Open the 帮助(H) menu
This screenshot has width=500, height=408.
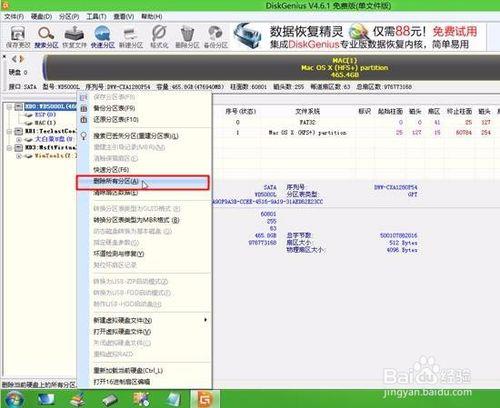(x=152, y=16)
